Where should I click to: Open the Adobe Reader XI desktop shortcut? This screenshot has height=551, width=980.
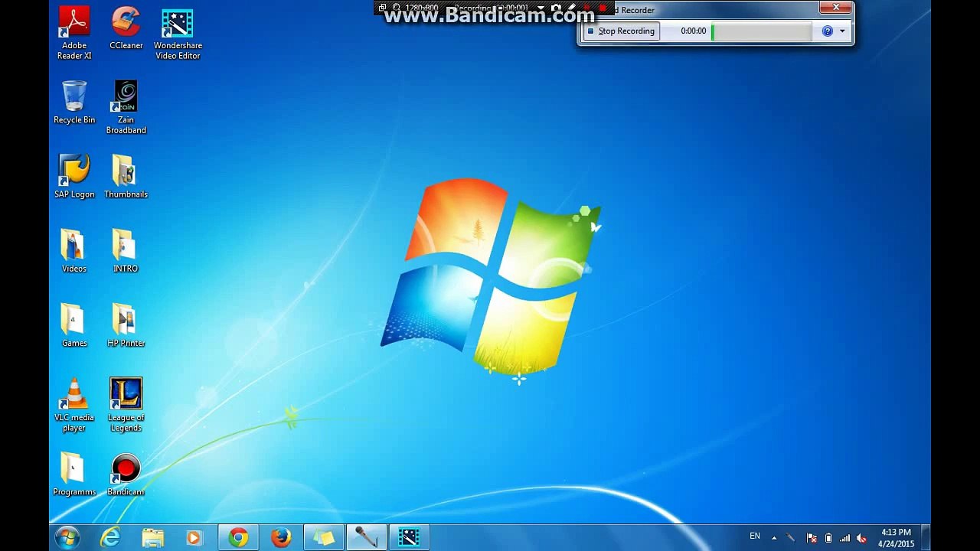(x=74, y=34)
